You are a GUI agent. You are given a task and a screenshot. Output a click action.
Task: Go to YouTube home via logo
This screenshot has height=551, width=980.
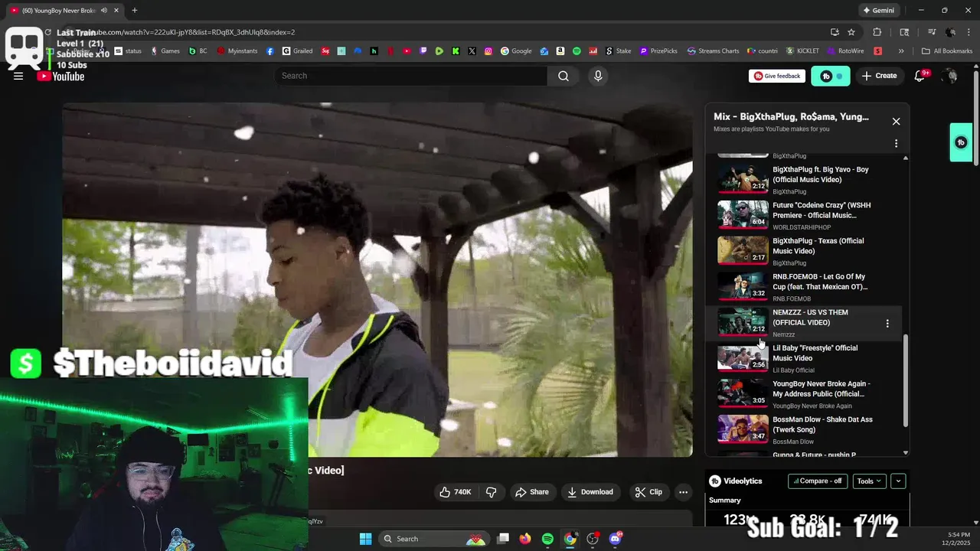click(x=61, y=76)
